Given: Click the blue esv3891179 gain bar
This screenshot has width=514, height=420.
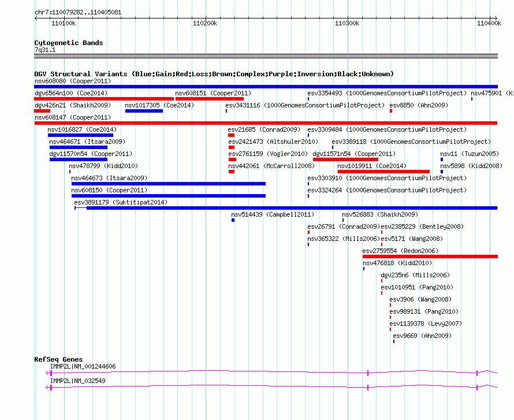Looking at the screenshot, I should pos(292,208).
